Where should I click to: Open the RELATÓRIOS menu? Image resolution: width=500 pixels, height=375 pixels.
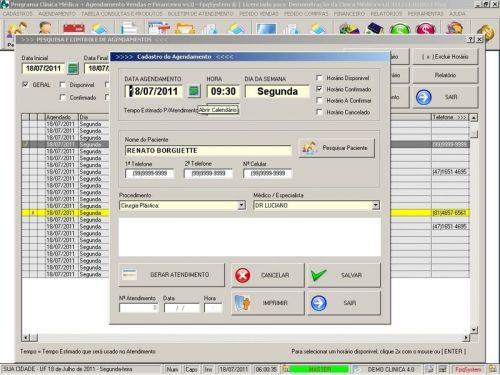coord(386,14)
